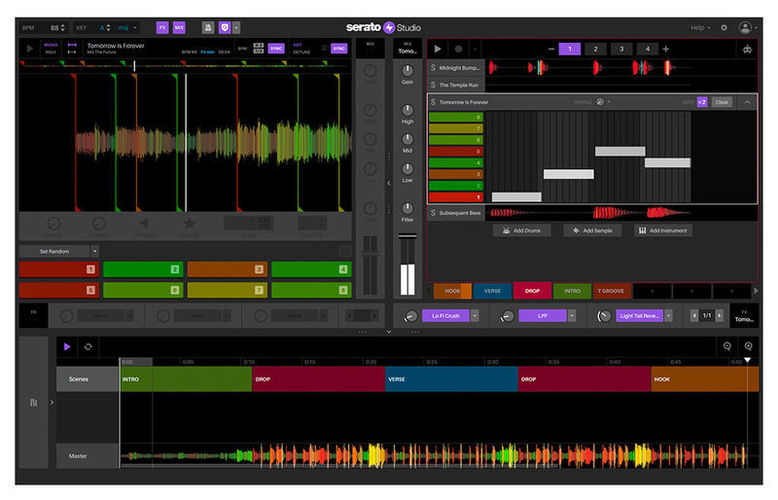Click the minus icon before pattern 1
Viewport: 778px width, 500px height.
pos(551,49)
